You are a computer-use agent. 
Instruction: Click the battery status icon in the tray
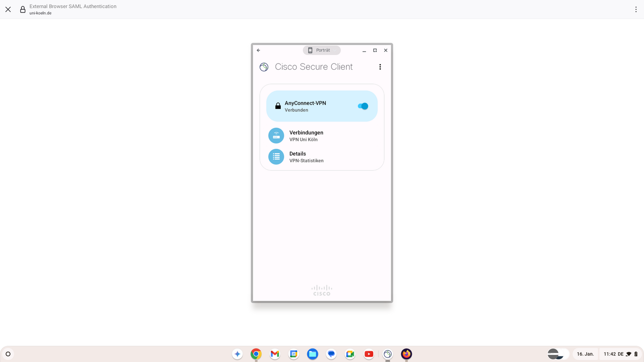(x=636, y=354)
